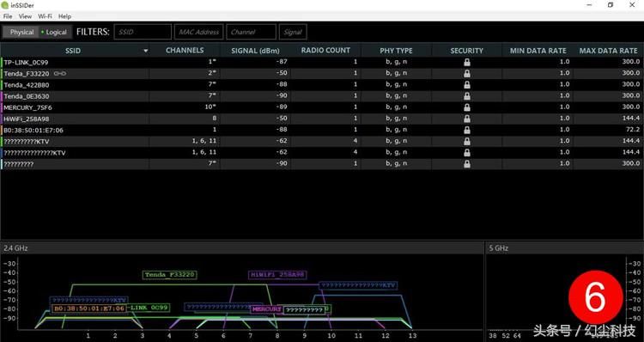Switch to Logical view mode
This screenshot has width=644, height=342.
point(55,32)
